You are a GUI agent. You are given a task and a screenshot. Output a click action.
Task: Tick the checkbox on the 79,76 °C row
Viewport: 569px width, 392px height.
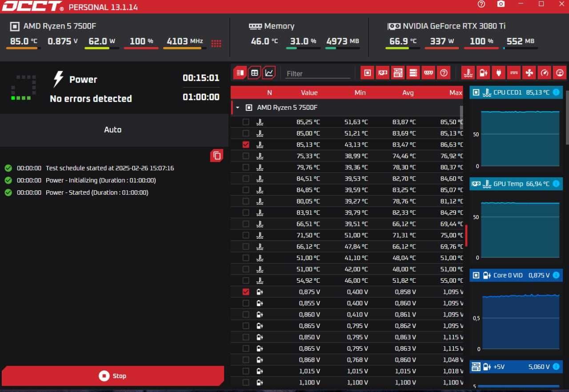[246, 167]
